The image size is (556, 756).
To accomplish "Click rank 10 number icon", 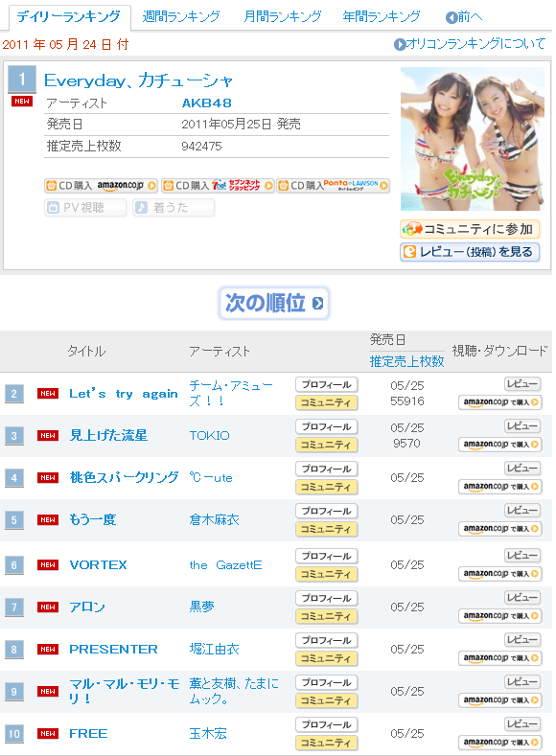I will [x=14, y=734].
